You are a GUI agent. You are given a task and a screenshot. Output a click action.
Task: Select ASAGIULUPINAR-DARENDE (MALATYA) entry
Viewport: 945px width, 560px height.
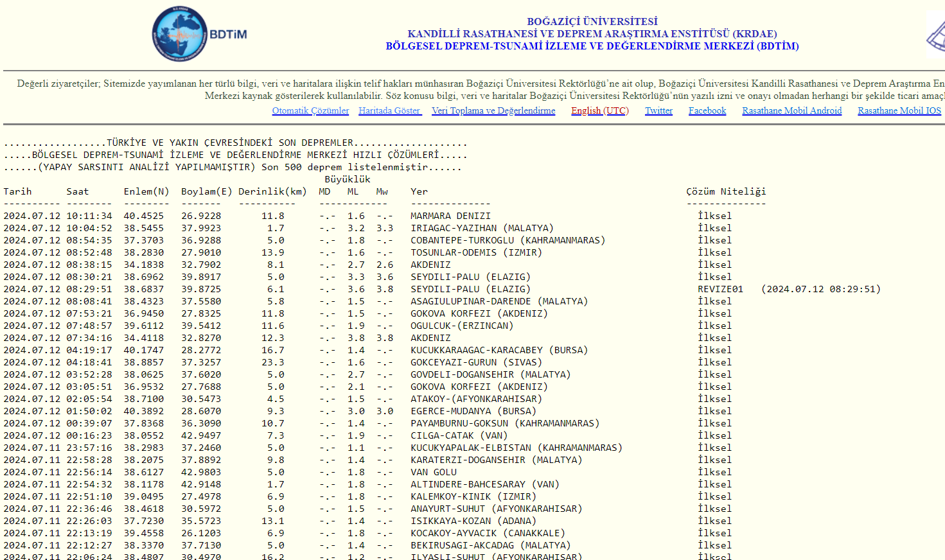[x=499, y=301]
